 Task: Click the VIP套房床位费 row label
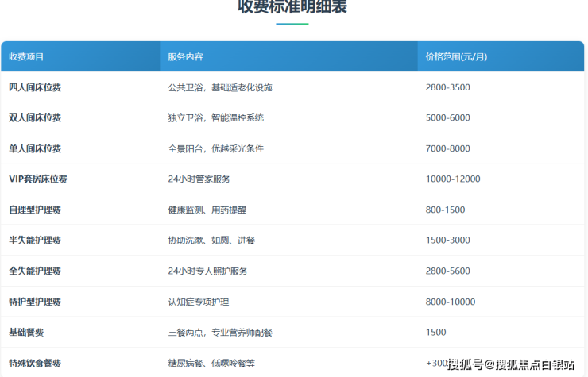click(x=38, y=179)
